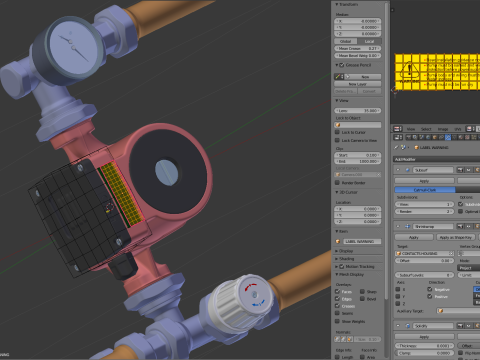Viewport: 480px width, 360px height.
Task: Enable the Grease Pencil checkbox
Action: (341, 65)
